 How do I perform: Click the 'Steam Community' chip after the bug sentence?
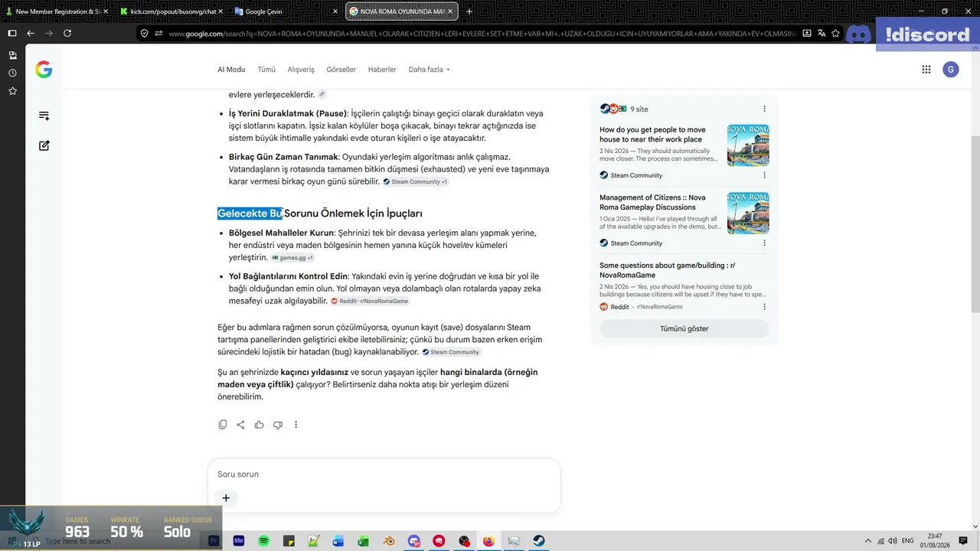coord(452,352)
